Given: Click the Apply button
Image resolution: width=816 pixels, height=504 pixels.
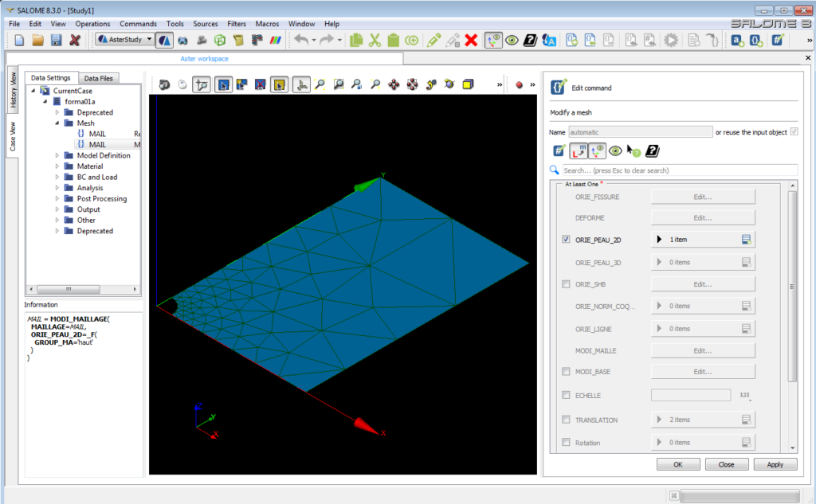Looking at the screenshot, I should point(775,464).
